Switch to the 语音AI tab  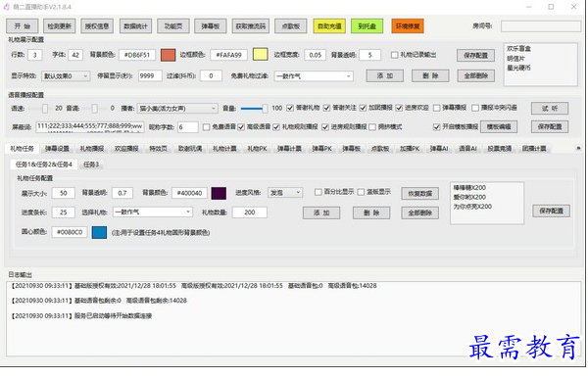coord(468,149)
